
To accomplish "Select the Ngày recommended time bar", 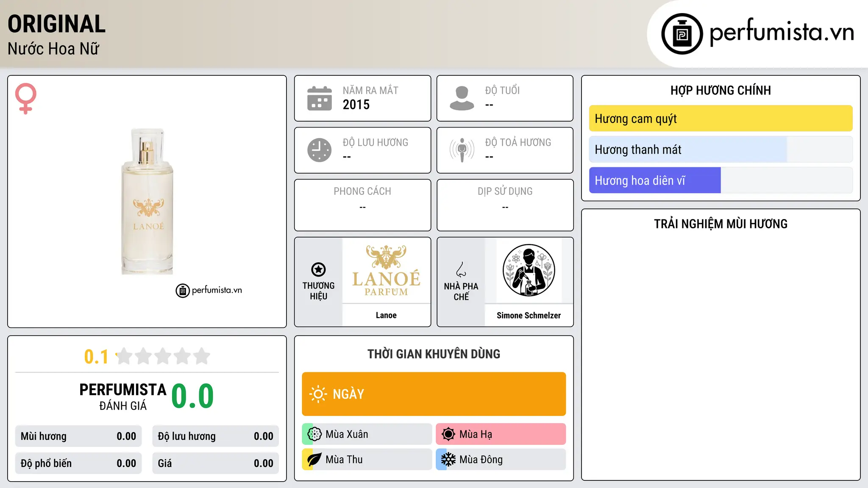I will (x=434, y=394).
